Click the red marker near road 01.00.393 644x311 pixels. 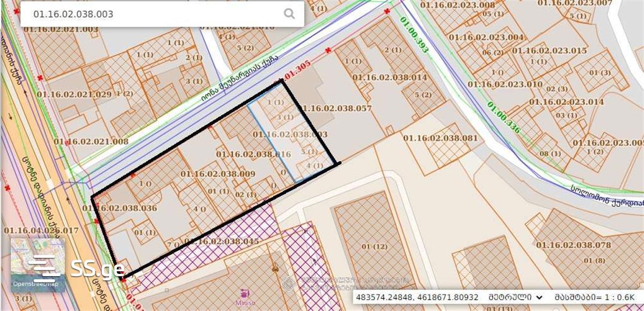coord(387,11)
